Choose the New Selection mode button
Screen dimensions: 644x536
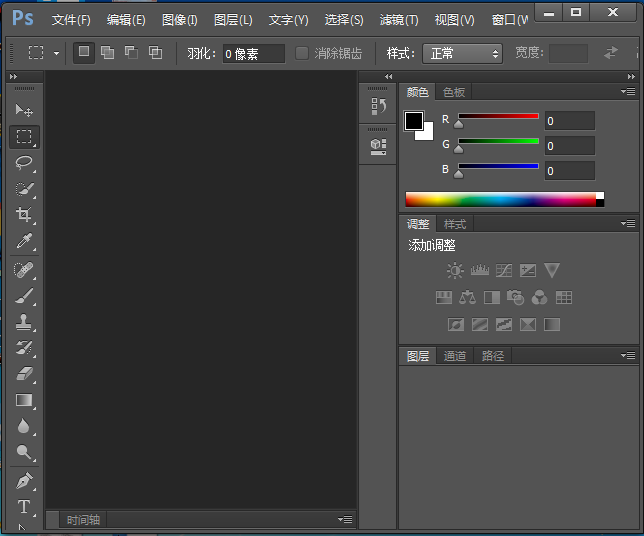(84, 53)
